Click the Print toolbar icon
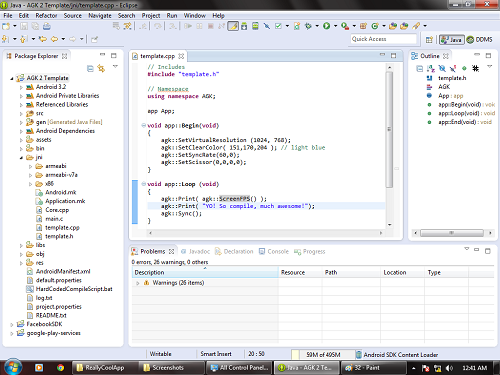 pyautogui.click(x=47, y=26)
